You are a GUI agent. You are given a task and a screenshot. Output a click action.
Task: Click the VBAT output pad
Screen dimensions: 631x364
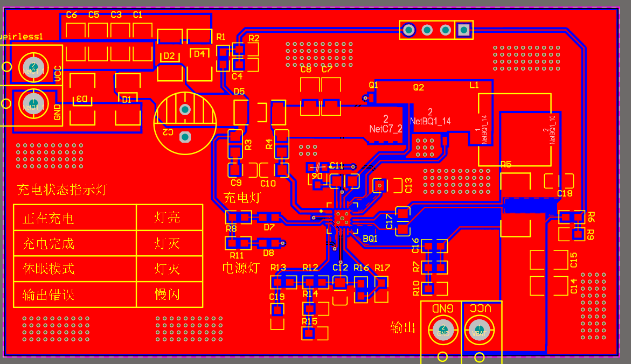[x=479, y=330]
